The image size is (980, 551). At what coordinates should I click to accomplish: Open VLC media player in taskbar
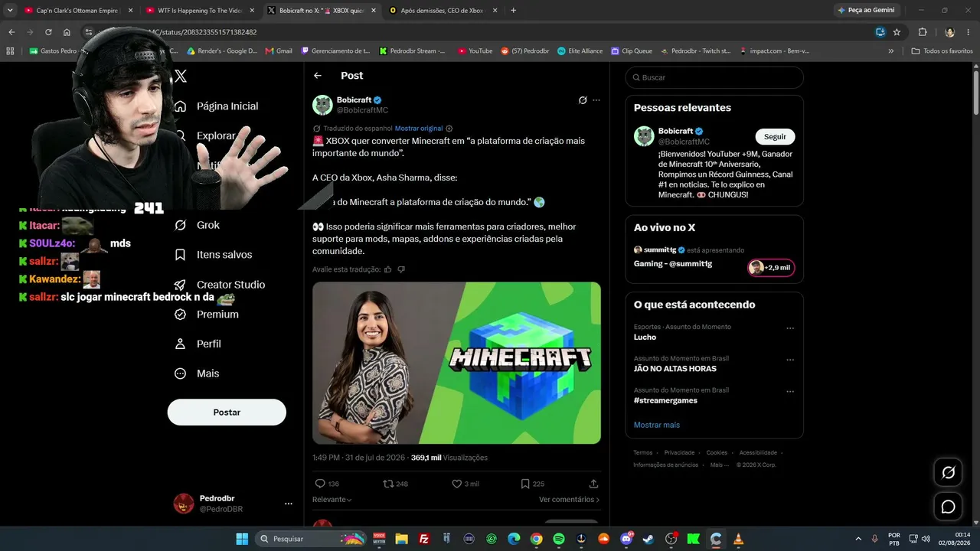pos(738,539)
